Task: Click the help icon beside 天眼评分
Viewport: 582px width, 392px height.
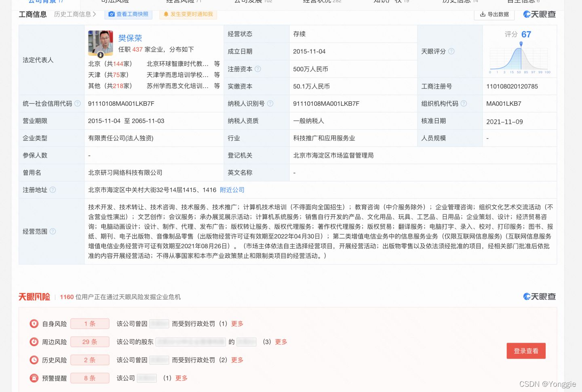Action: pyautogui.click(x=451, y=51)
